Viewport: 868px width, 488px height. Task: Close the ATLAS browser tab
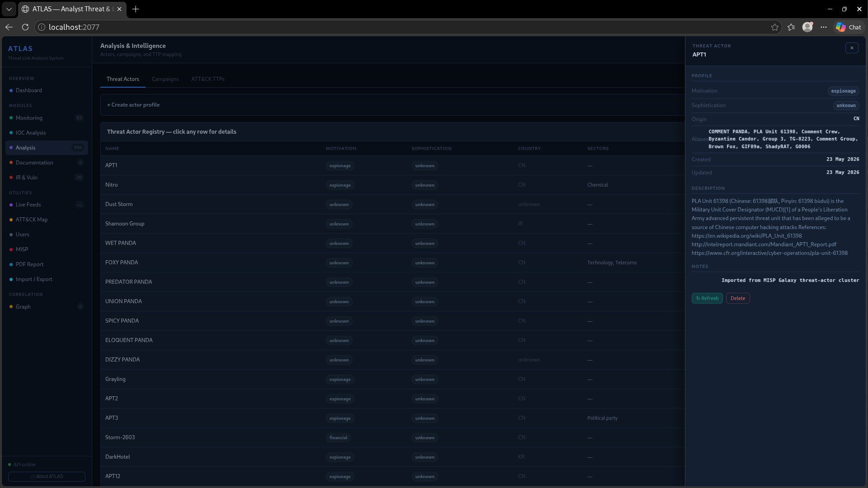coord(119,9)
